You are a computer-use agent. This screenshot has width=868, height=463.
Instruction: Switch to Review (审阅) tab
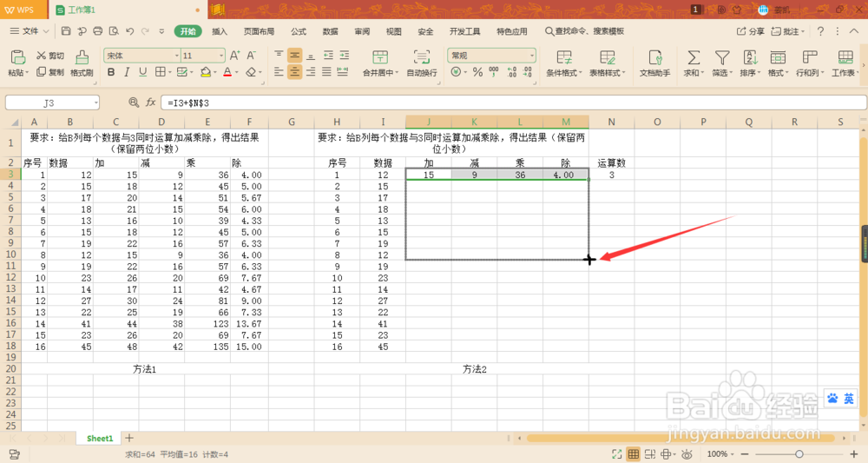tap(362, 31)
